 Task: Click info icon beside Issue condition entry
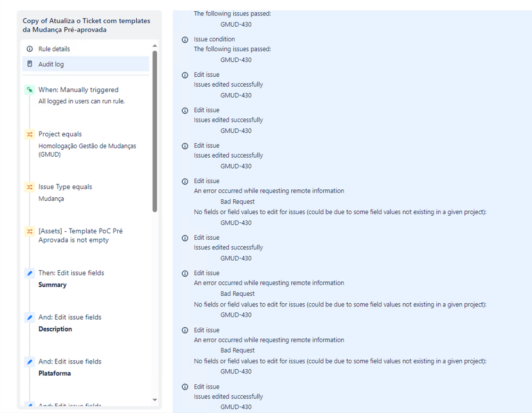[x=185, y=40]
